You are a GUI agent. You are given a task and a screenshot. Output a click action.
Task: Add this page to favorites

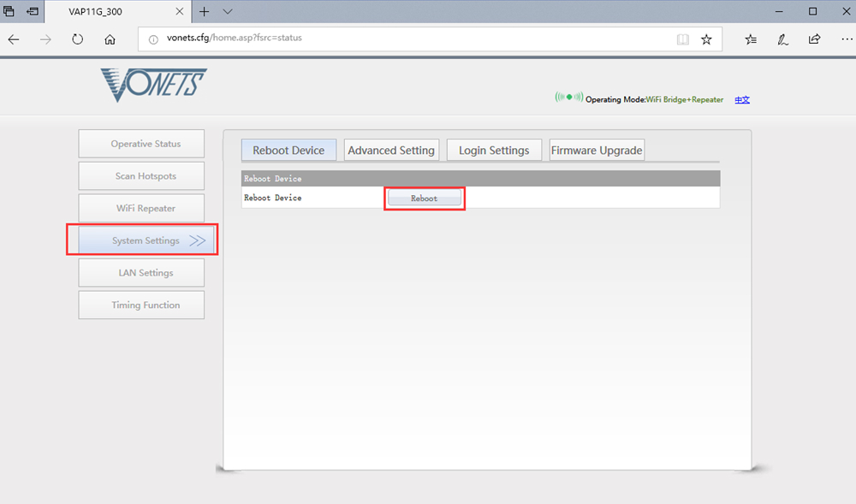pos(707,39)
